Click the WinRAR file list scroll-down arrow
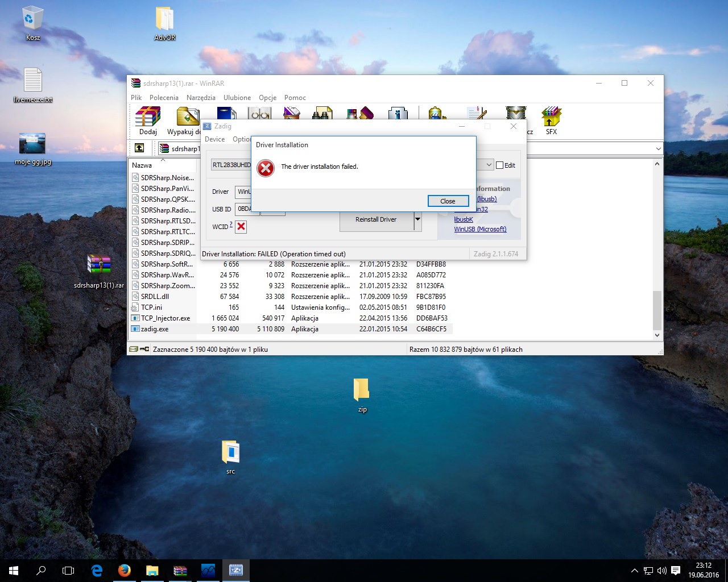This screenshot has height=582, width=728. [657, 335]
